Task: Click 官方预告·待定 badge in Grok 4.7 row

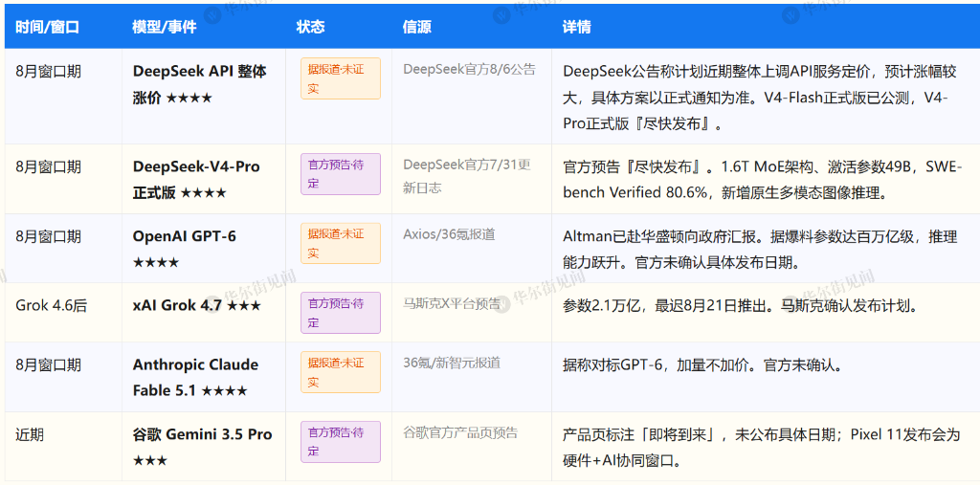Action: [x=340, y=313]
